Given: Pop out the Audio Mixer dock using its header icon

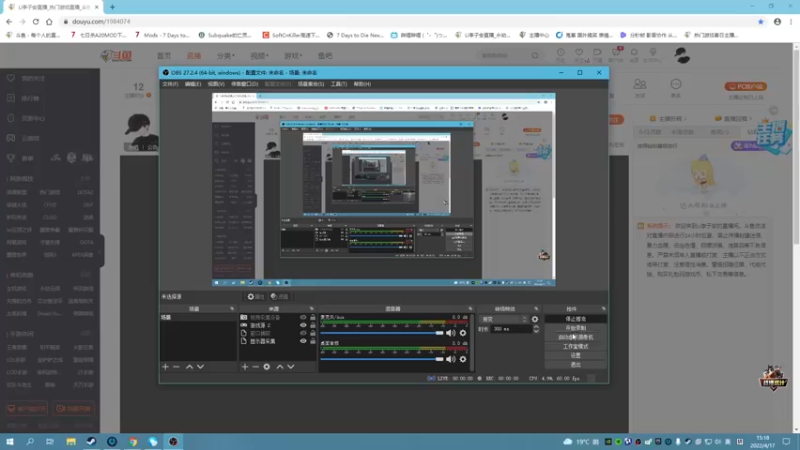Looking at the screenshot, I should click(470, 309).
